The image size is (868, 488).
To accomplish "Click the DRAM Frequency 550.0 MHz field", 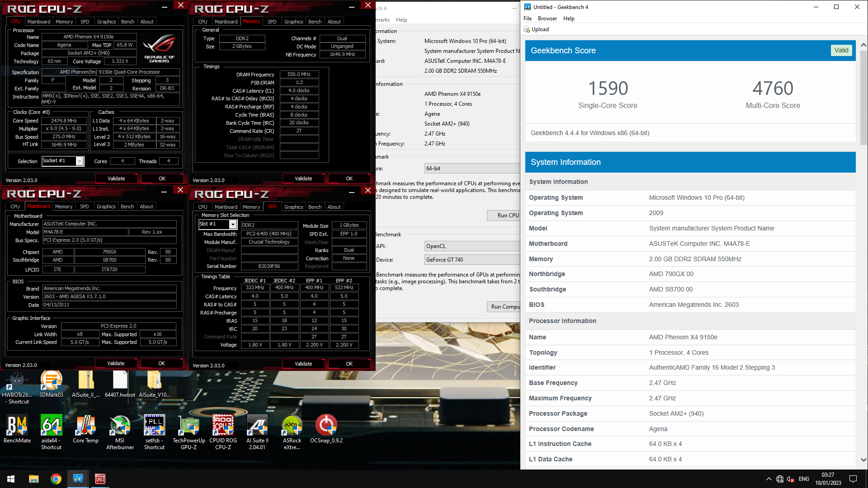I will [x=299, y=75].
